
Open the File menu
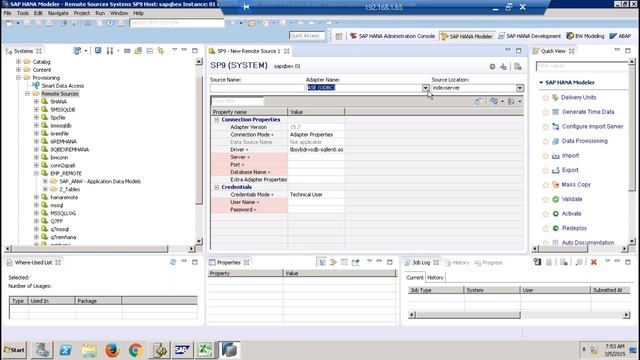click(x=7, y=13)
